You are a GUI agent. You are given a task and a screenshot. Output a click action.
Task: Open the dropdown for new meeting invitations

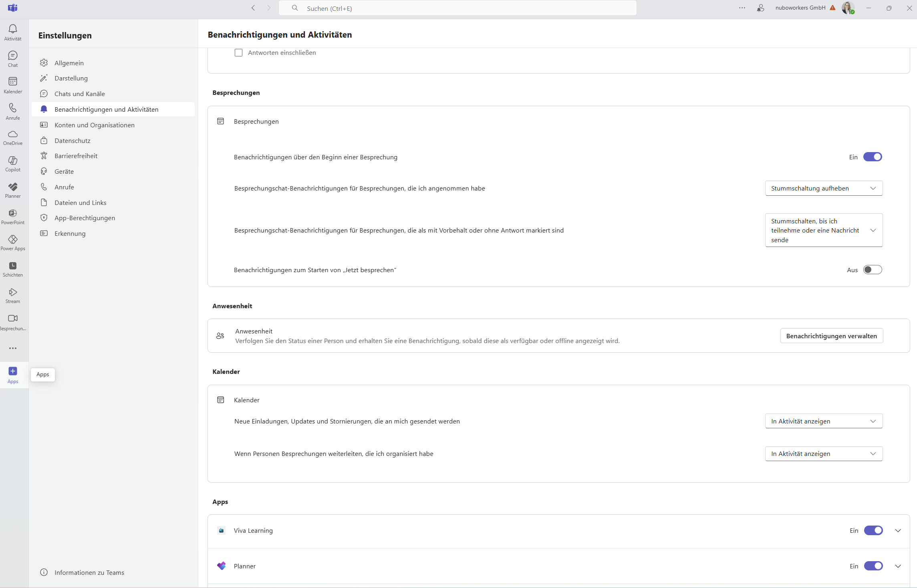click(x=823, y=421)
